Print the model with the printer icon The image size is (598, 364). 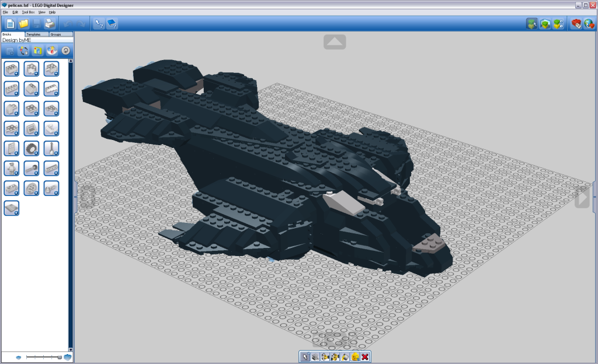click(x=50, y=23)
